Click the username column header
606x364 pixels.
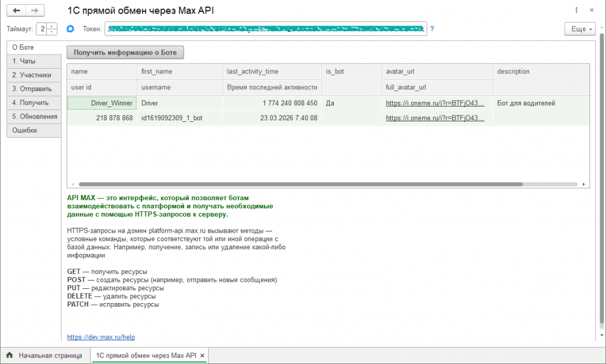[x=180, y=88]
